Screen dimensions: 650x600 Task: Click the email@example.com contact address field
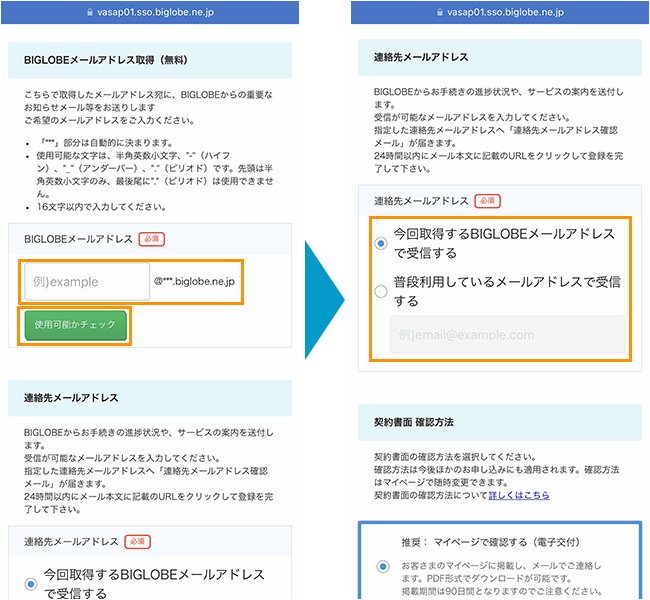point(507,335)
